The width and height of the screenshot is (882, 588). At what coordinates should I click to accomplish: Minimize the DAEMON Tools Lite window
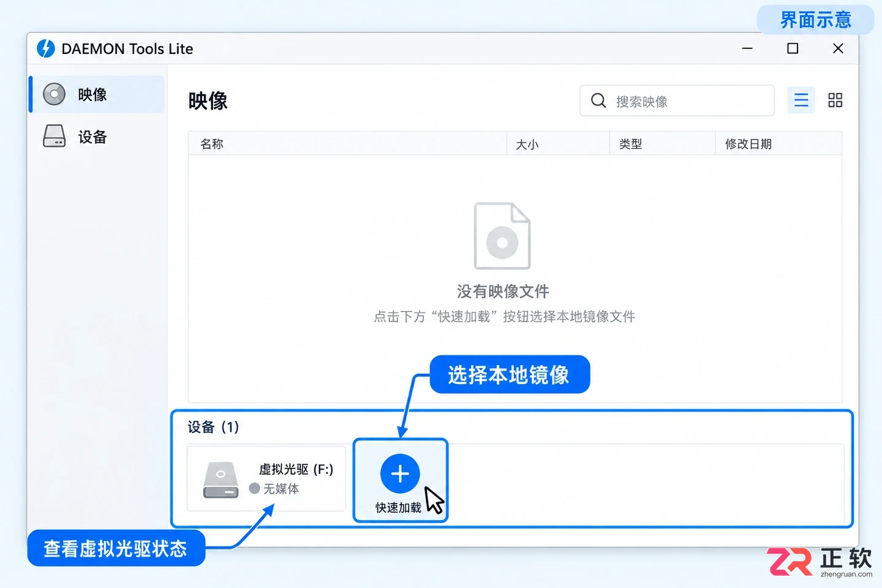[747, 48]
